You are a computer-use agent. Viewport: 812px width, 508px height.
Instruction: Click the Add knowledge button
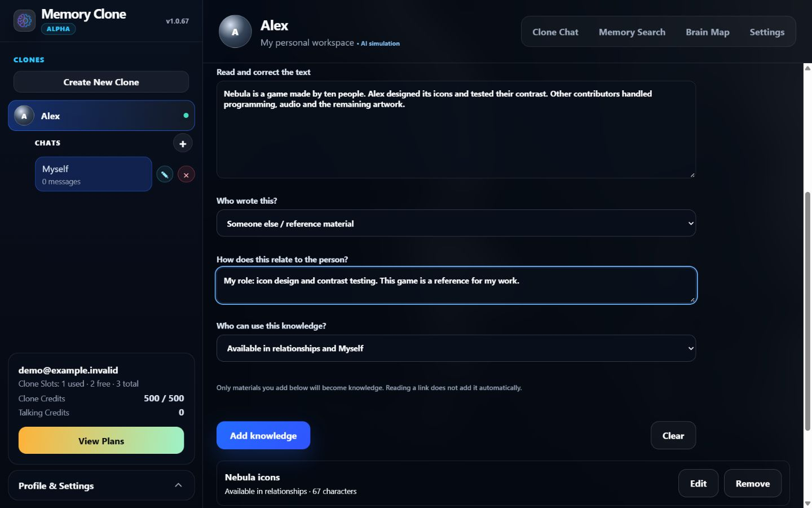click(x=263, y=435)
